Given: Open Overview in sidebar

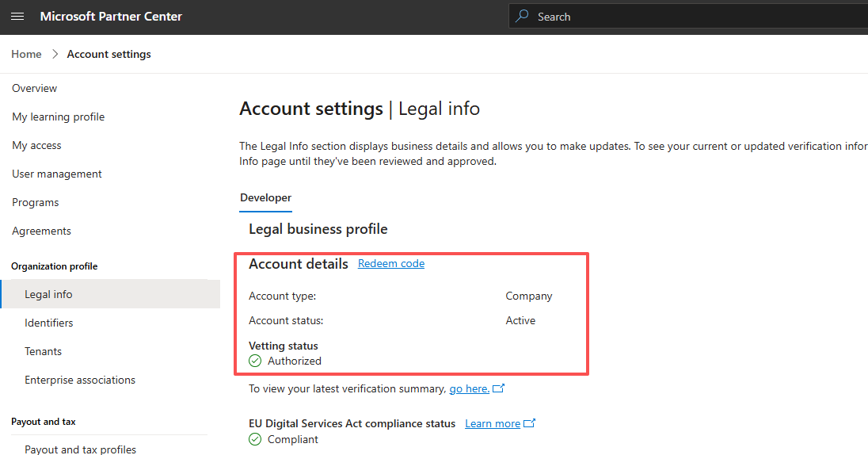Looking at the screenshot, I should coord(34,88).
